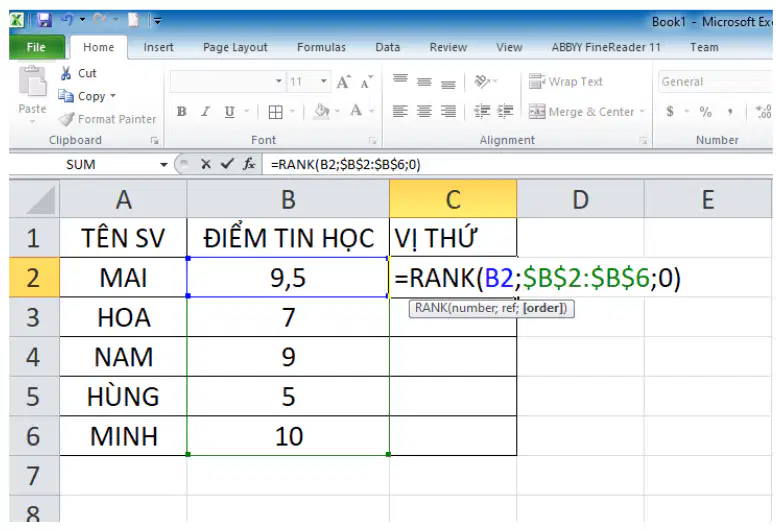Open the font size dropdown
The height and width of the screenshot is (530, 776).
[x=323, y=81]
